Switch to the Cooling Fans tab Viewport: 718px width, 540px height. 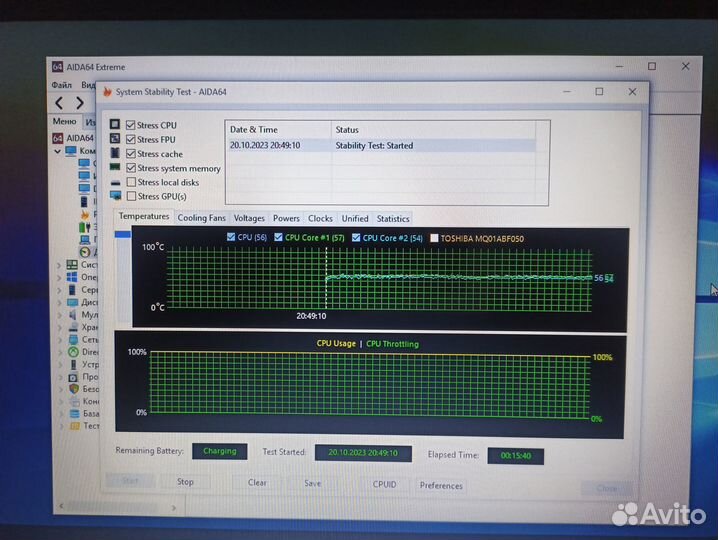coord(202,218)
